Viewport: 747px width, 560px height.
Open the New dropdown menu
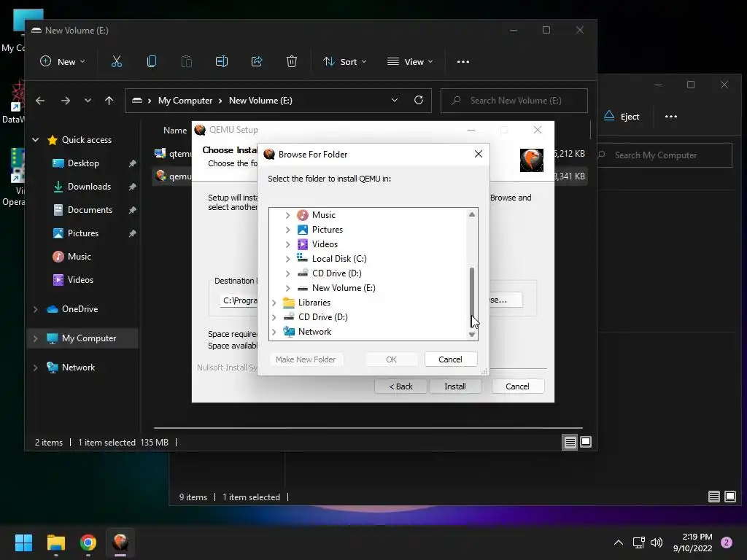63,61
